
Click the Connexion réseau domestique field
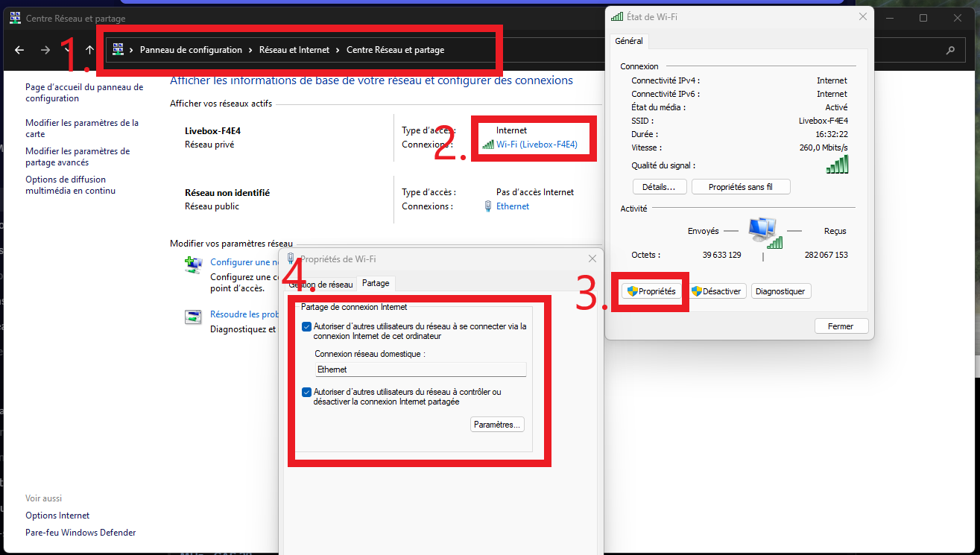click(x=420, y=370)
